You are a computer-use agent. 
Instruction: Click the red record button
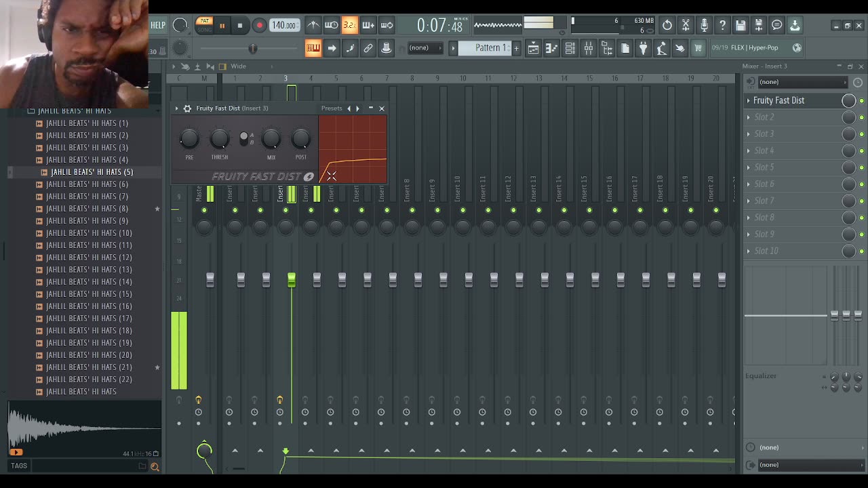[259, 26]
